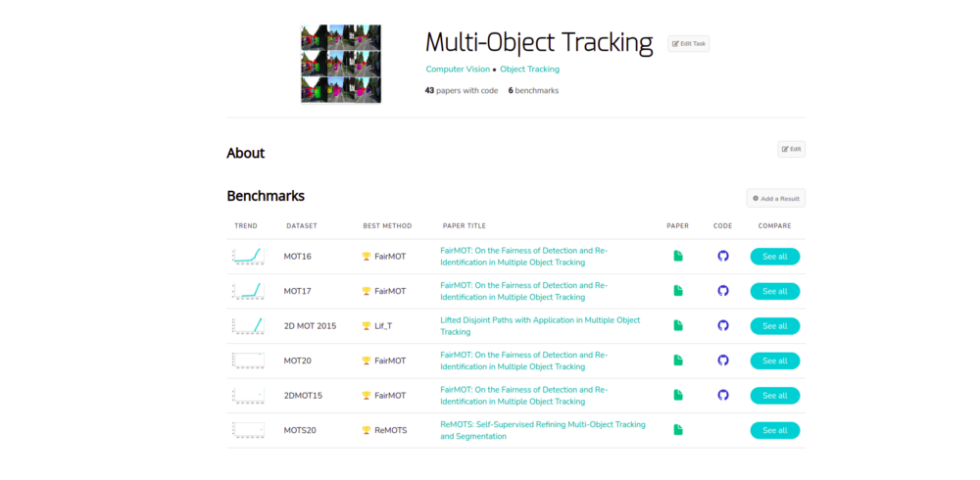Open the paper icon in the MOTS20 row
Viewport: 980px width, 480px height.
(x=678, y=430)
